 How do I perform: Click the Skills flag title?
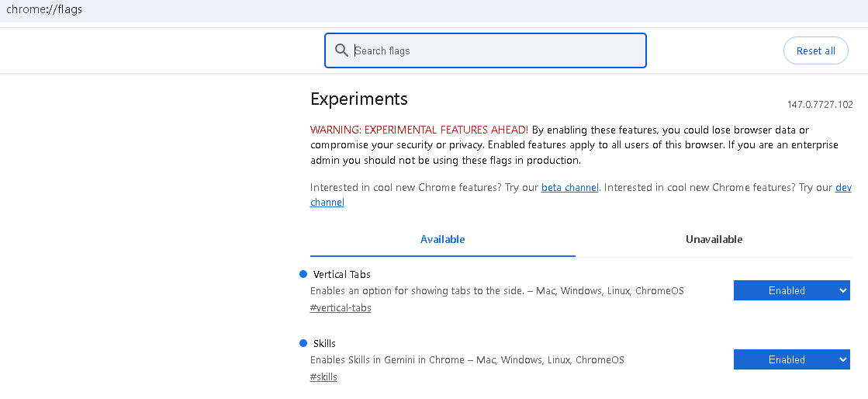point(324,343)
